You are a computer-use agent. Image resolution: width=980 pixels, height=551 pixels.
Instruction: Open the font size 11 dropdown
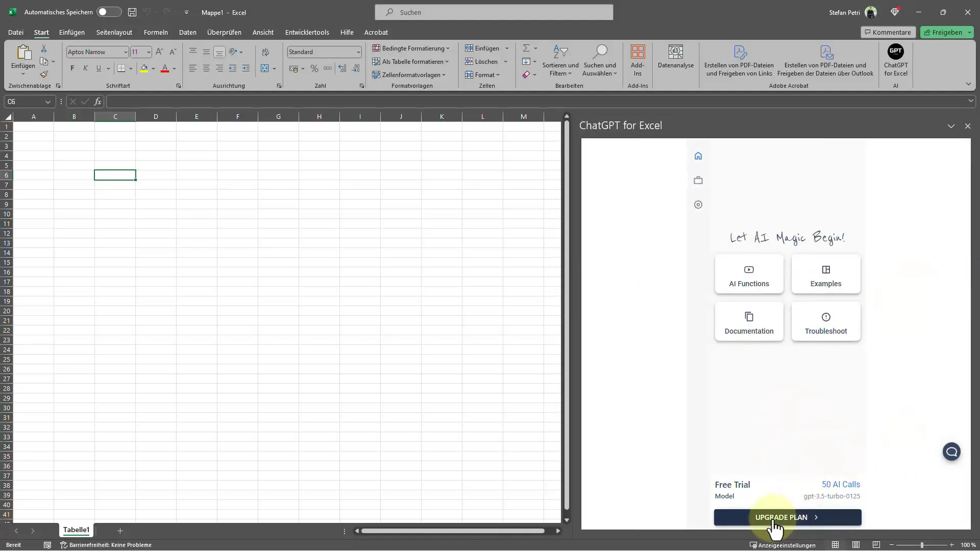(149, 52)
